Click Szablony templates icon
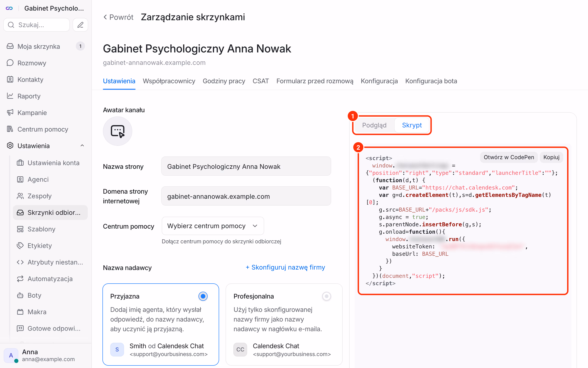 click(x=20, y=229)
